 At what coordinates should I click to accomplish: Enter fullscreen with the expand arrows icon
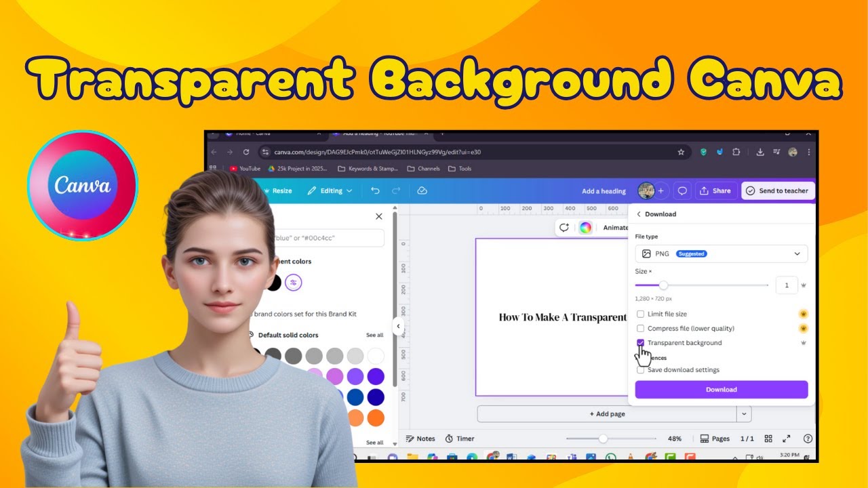787,439
